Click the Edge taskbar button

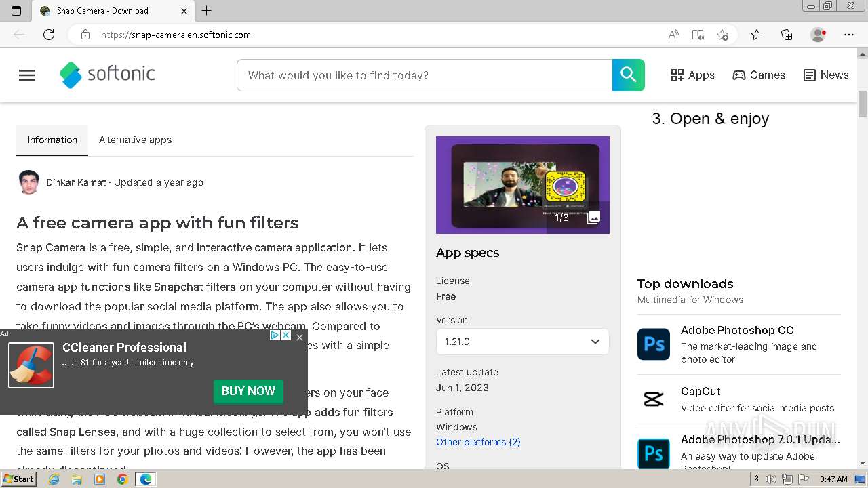click(146, 479)
